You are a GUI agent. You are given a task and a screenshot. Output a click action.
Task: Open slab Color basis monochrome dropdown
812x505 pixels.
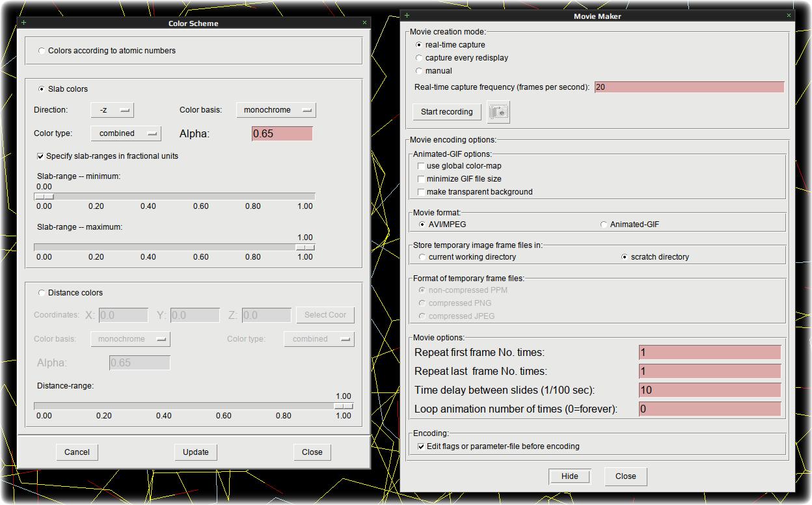(x=276, y=111)
